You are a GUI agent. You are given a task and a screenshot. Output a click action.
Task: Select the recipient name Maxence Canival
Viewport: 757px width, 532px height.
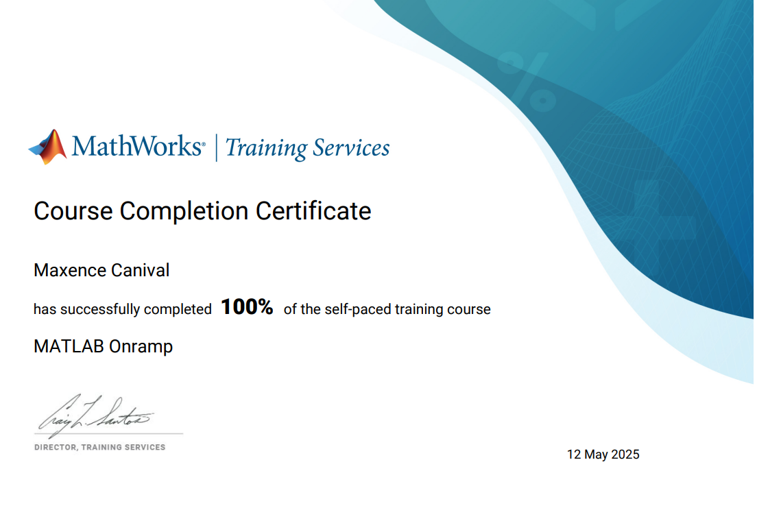coord(101,270)
